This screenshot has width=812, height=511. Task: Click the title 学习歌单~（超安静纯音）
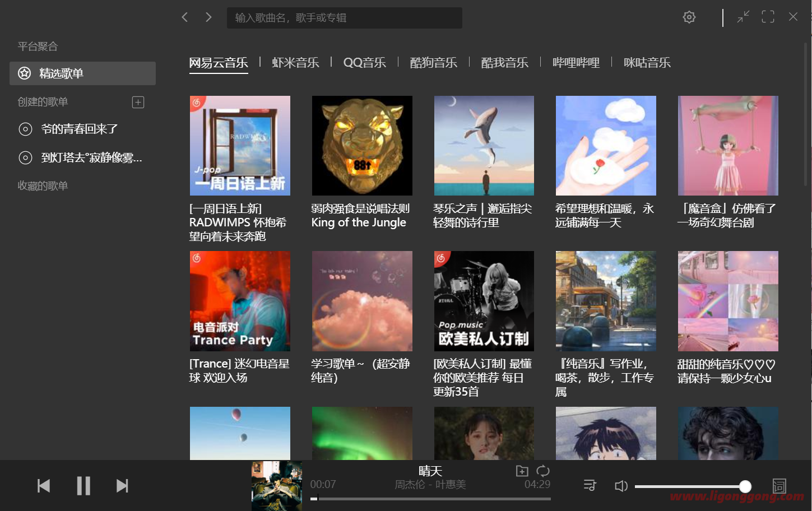tap(360, 371)
